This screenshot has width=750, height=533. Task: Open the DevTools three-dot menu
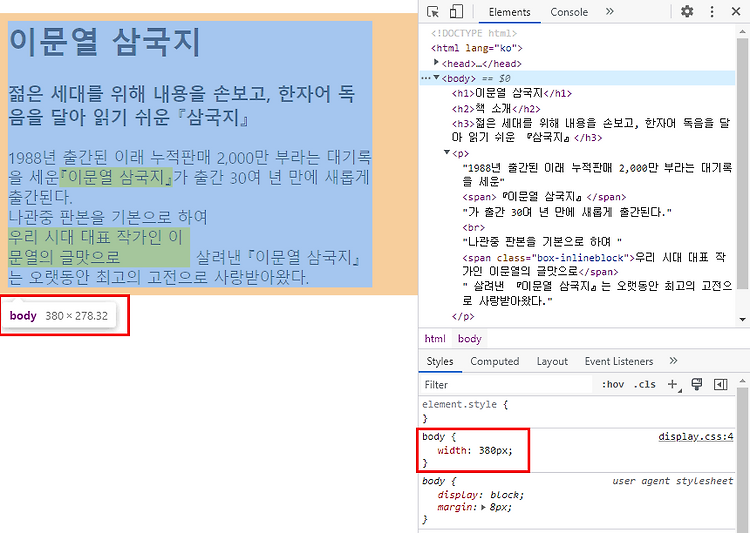click(712, 11)
